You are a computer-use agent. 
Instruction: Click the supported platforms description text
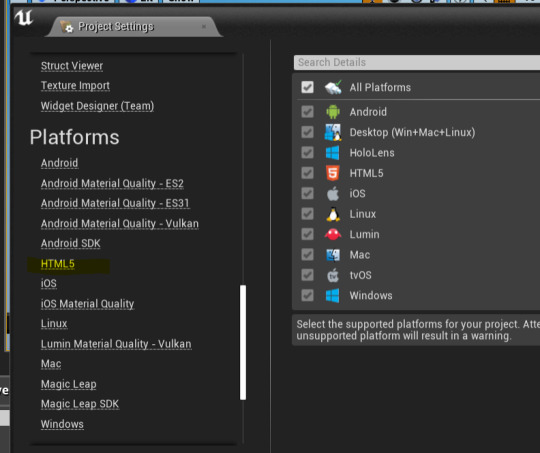(x=418, y=330)
